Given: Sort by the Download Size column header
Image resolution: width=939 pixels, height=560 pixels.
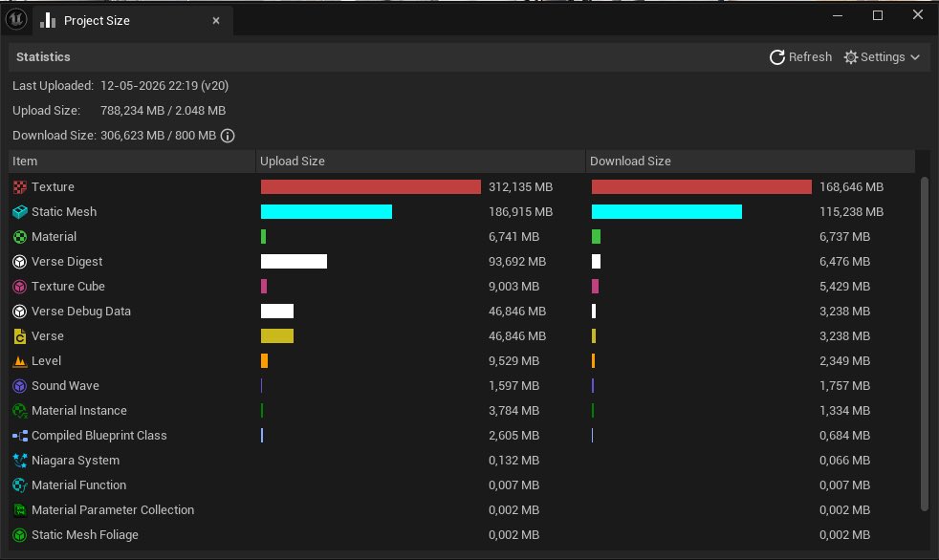Looking at the screenshot, I should pyautogui.click(x=751, y=161).
